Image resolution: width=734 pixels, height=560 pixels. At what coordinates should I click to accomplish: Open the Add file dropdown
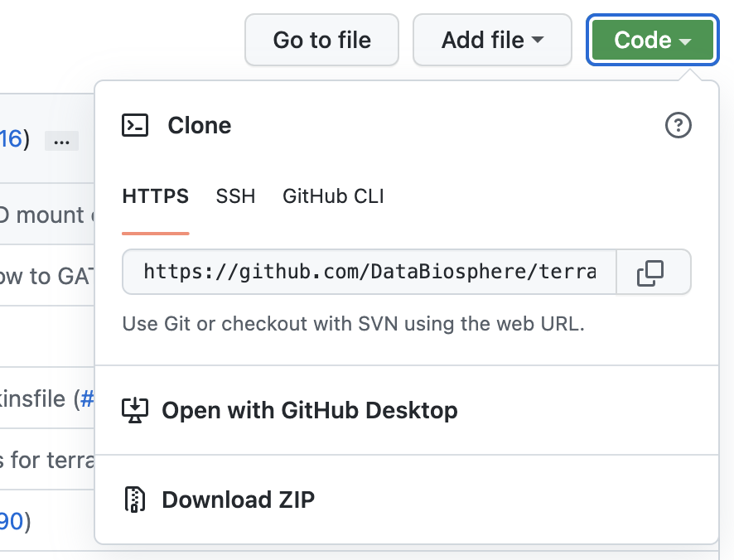pos(492,40)
